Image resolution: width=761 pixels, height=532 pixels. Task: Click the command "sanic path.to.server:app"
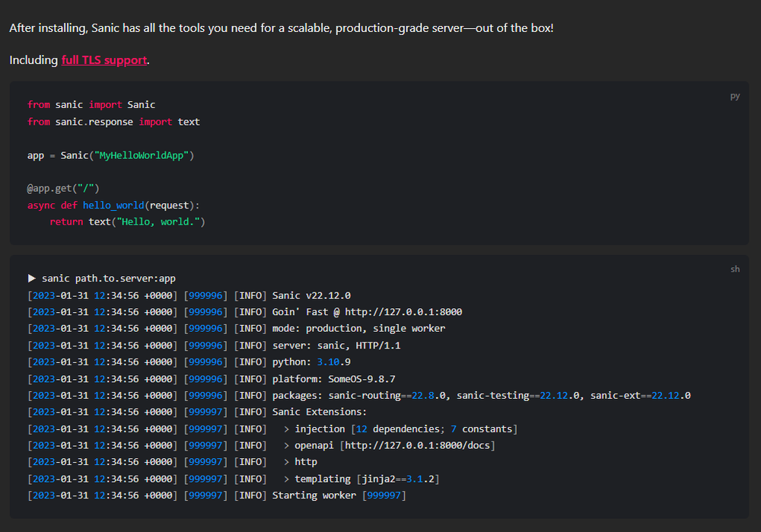coord(109,279)
